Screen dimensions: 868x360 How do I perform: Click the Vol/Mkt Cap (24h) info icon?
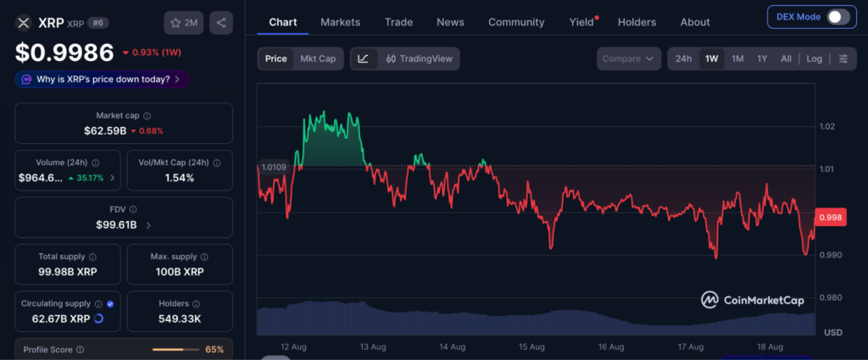pyautogui.click(x=216, y=163)
